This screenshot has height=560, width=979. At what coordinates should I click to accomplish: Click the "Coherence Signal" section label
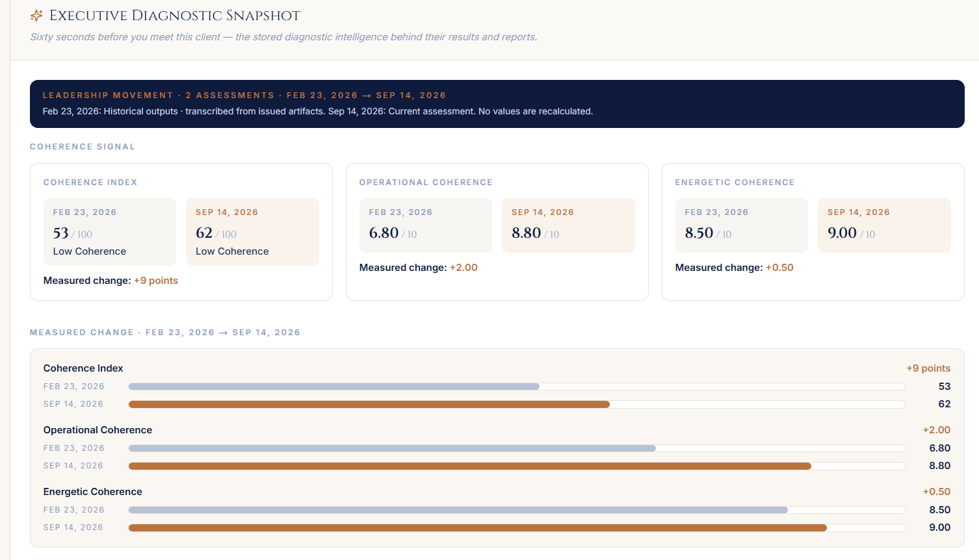click(83, 147)
